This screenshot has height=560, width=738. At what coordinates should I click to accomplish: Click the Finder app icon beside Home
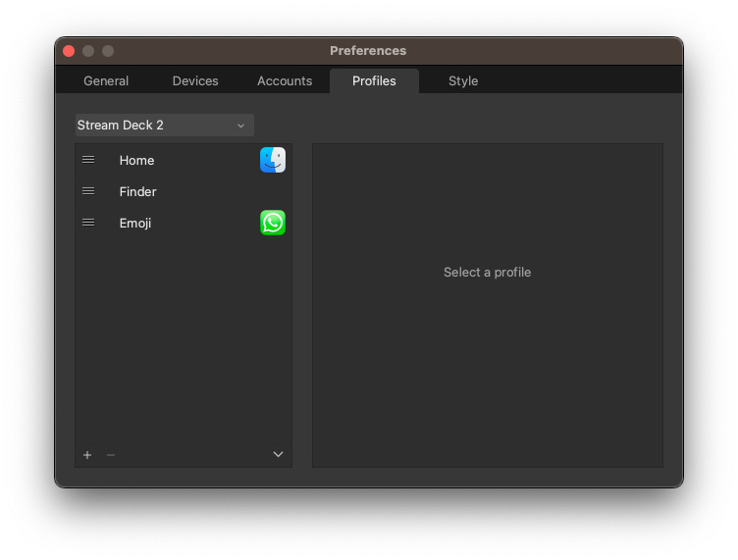coord(273,160)
